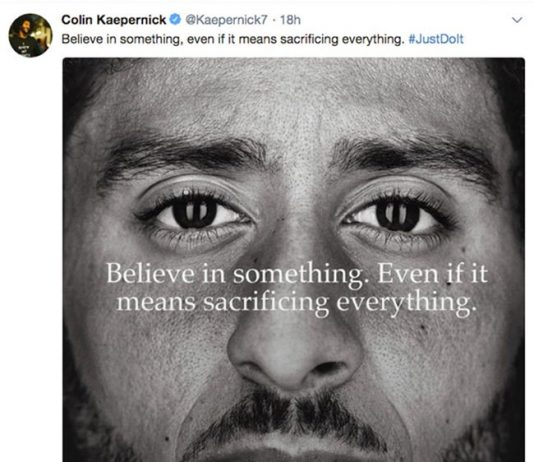534x462 pixels.
Task: Click the separator dot before 18h
Action: pyautogui.click(x=273, y=20)
